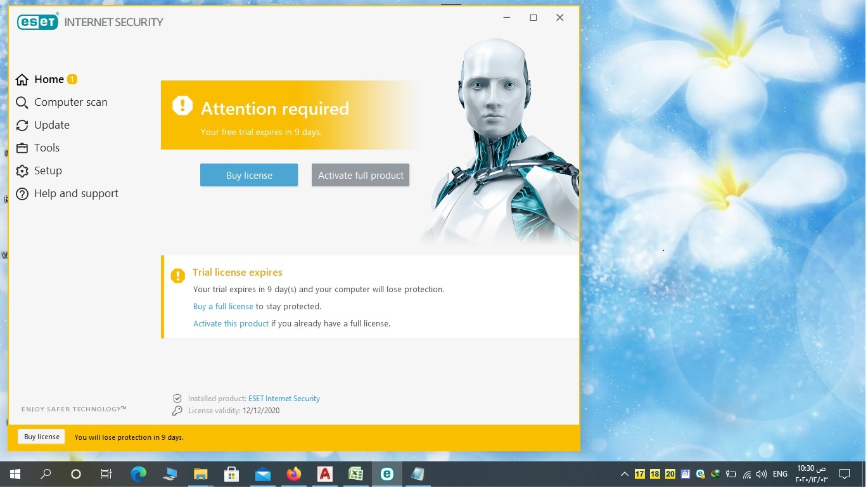The height and width of the screenshot is (488, 868).
Task: Click the 'License validity: 12/12/2020' text
Action: [x=234, y=411]
